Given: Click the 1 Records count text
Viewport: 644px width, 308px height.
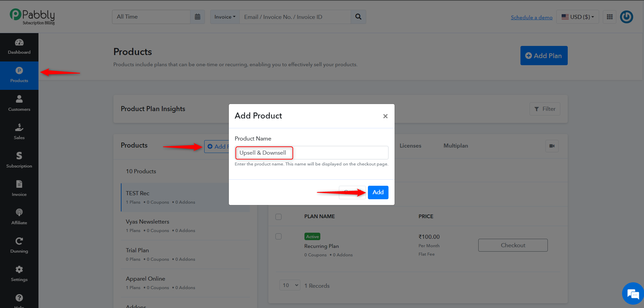Looking at the screenshot, I should (x=317, y=286).
